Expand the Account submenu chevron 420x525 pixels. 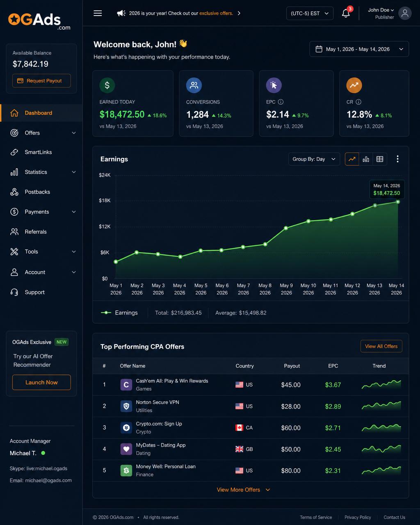(x=74, y=272)
